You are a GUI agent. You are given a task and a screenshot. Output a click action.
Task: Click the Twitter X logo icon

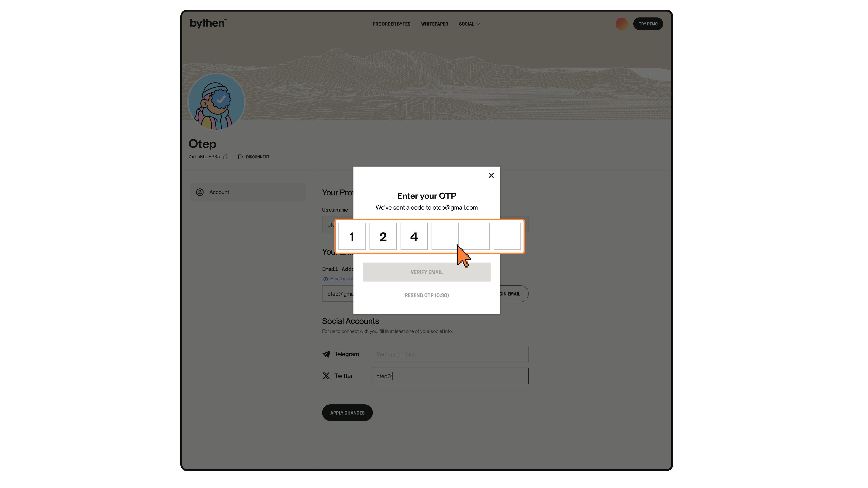(326, 376)
